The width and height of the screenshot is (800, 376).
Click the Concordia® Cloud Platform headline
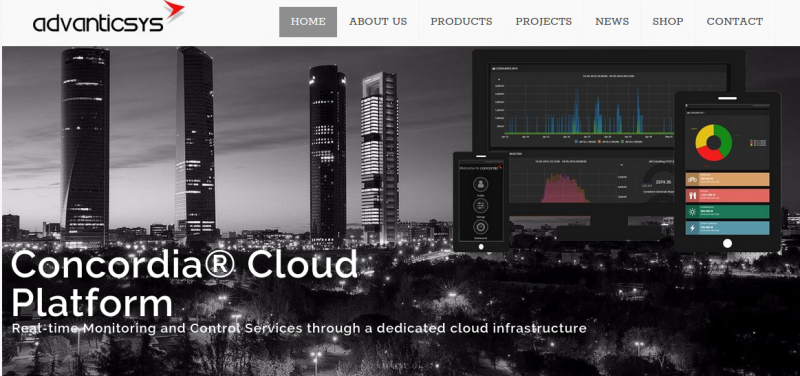[x=185, y=284]
